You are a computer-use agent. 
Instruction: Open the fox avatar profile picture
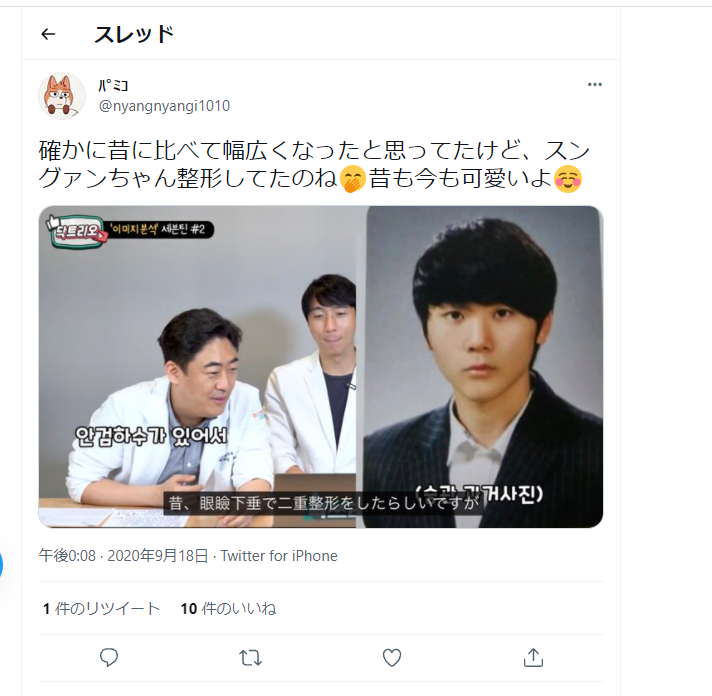(62, 96)
